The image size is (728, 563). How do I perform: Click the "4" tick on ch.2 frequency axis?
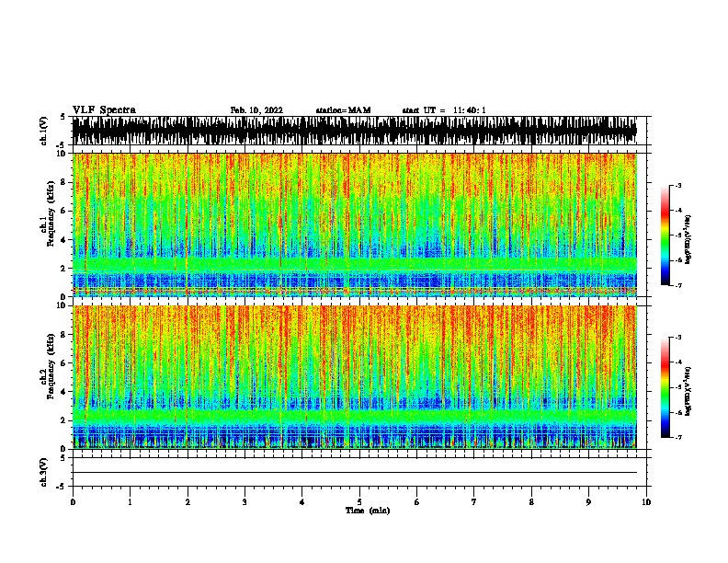coord(64,393)
